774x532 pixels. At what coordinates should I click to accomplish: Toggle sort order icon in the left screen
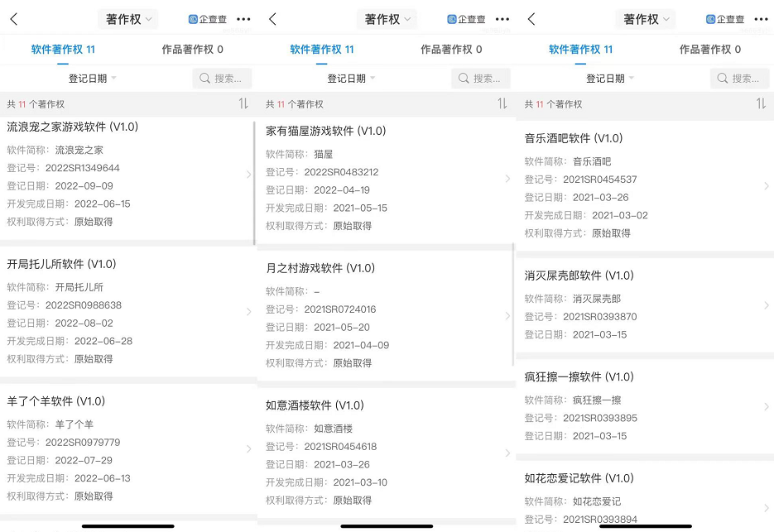243,103
